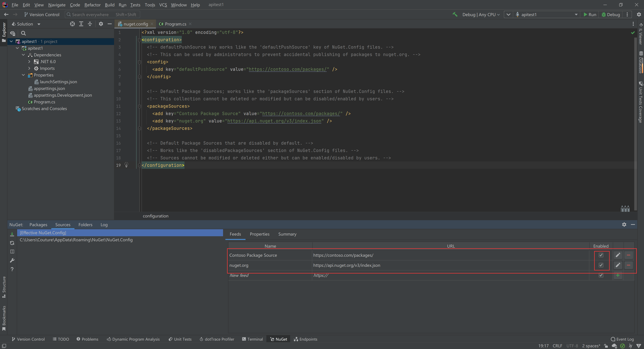
Task: Click the Run button
Action: click(x=590, y=14)
